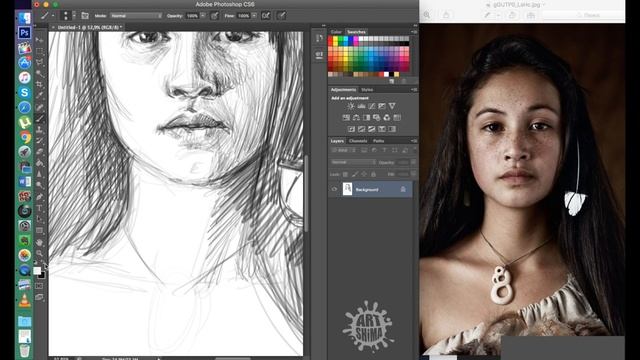Add a Brightness/Contrast adjustment

(351, 106)
